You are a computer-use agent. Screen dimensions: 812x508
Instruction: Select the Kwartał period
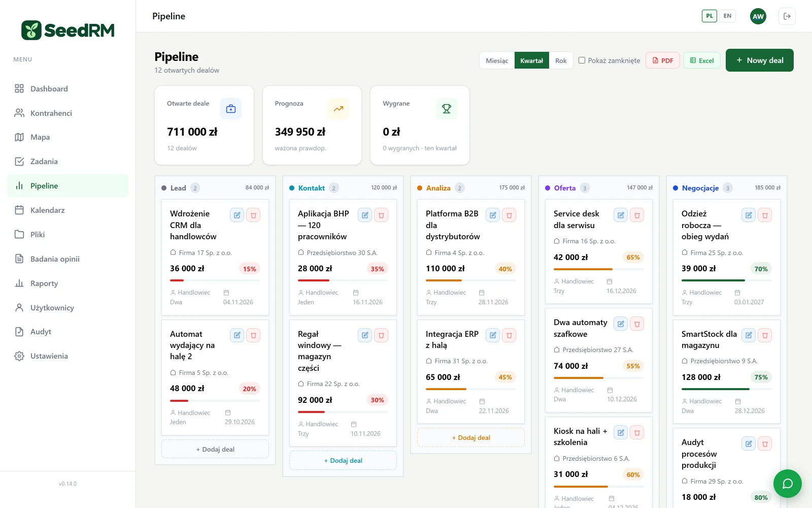[x=532, y=60]
